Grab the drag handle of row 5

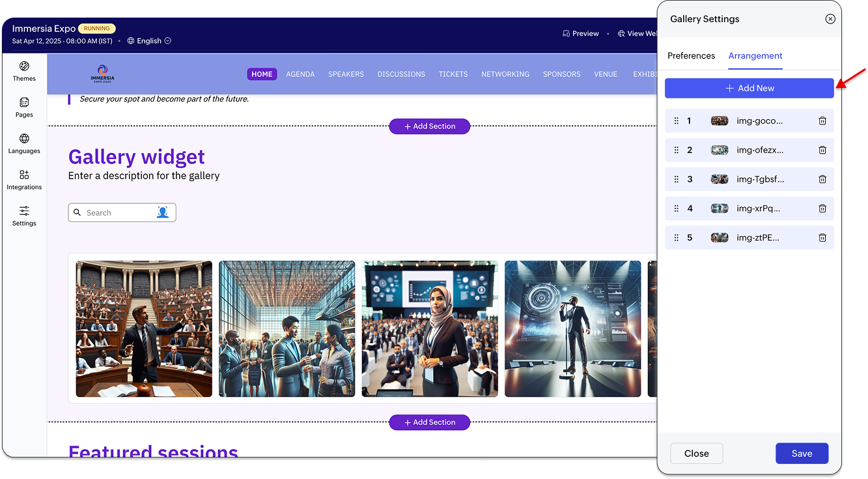676,238
